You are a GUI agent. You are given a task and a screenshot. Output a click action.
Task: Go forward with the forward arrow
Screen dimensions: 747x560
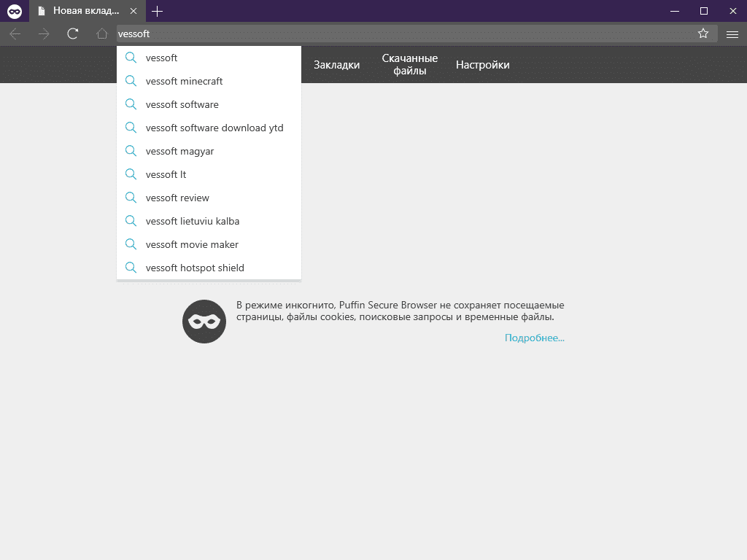coord(44,34)
